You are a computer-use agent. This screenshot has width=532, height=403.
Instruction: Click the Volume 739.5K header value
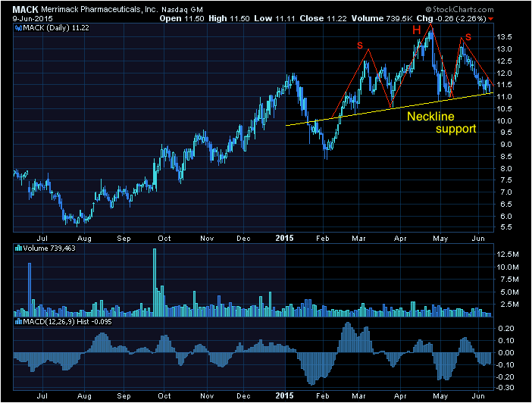tap(382, 19)
